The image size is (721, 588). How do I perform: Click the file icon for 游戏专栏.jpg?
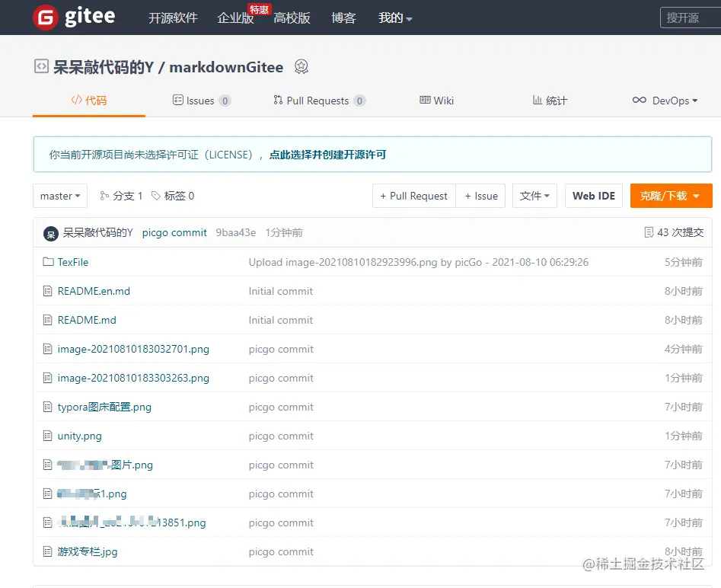click(x=47, y=551)
